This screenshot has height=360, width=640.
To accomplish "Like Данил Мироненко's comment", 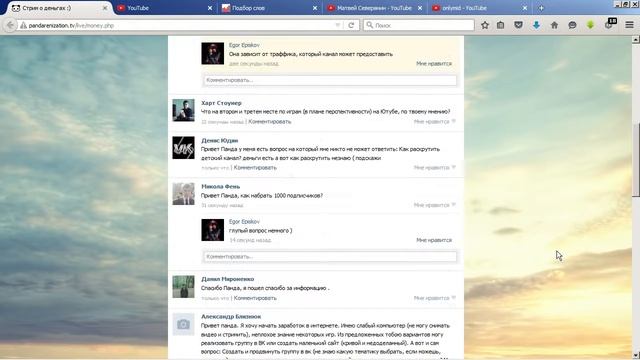I will pyautogui.click(x=435, y=298).
